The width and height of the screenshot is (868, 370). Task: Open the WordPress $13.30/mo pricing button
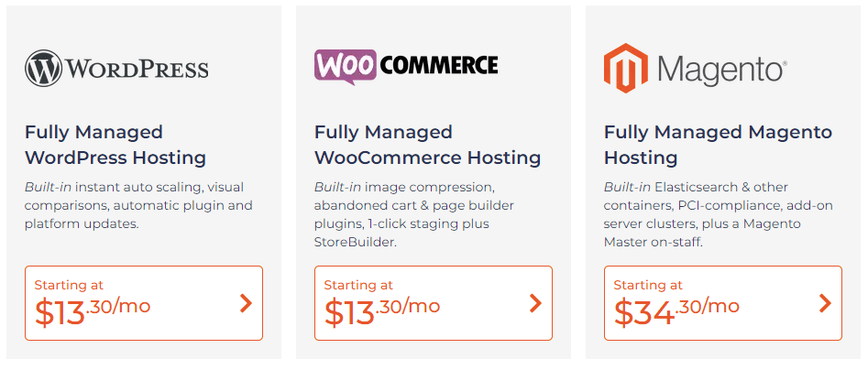click(x=144, y=303)
